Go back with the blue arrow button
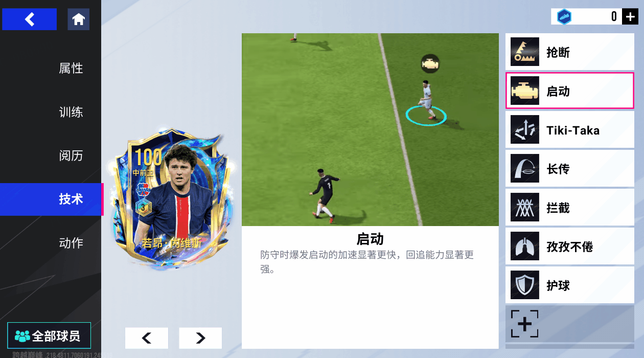This screenshot has width=644, height=358. click(x=29, y=19)
